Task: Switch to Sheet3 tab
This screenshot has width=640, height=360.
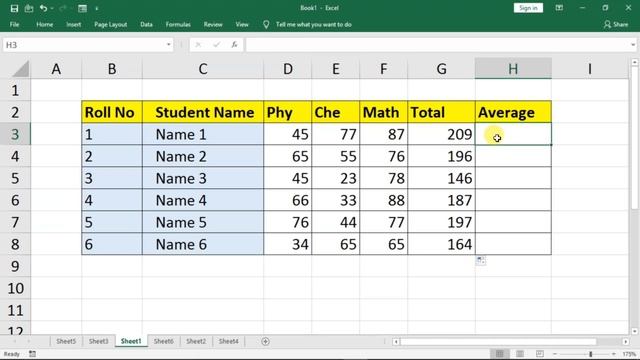Action: [98, 341]
